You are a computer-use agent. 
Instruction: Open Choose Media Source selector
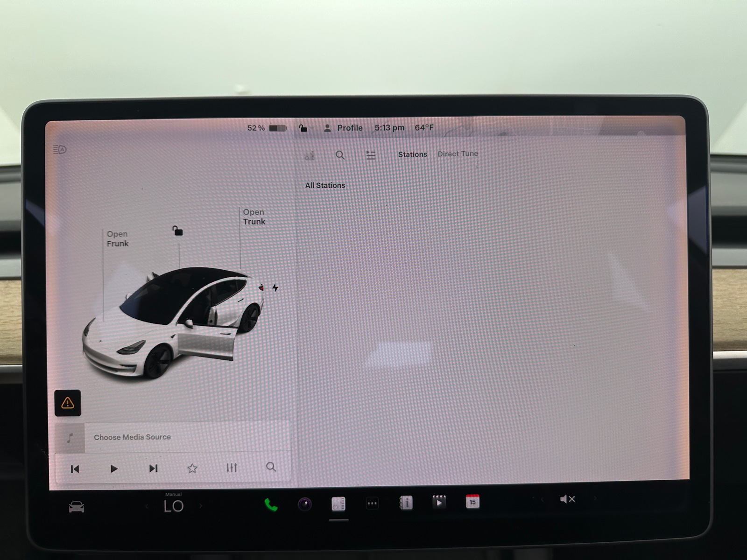coord(132,437)
